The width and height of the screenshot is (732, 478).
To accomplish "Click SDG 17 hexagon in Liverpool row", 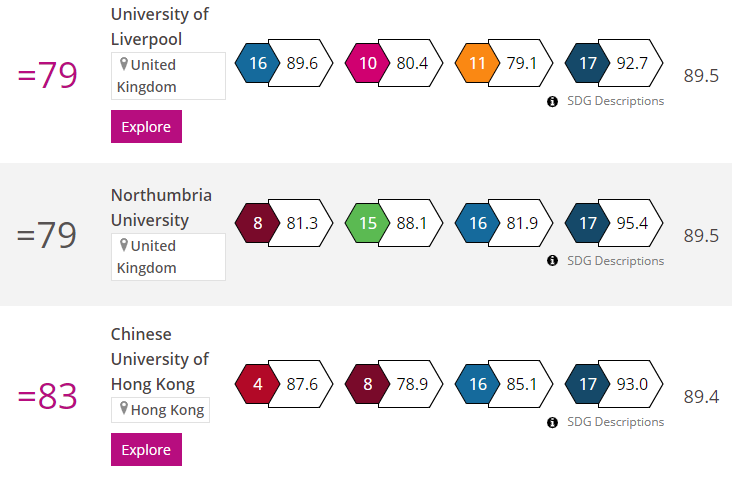I will (x=587, y=64).
